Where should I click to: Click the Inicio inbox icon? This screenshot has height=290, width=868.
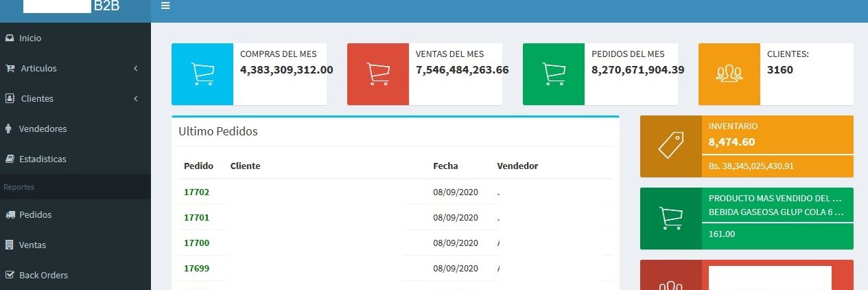(9, 38)
